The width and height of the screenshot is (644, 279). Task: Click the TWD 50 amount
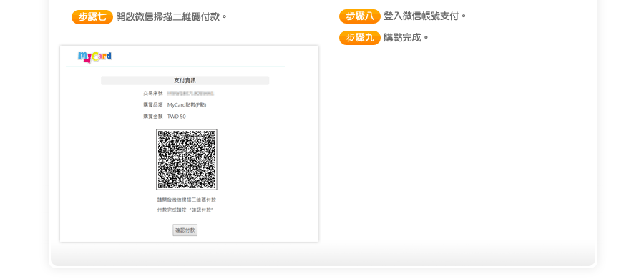(x=177, y=117)
